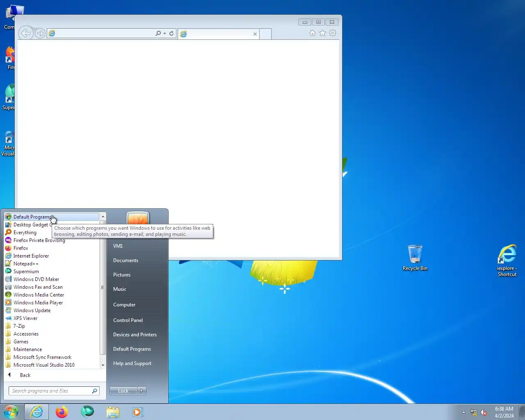
Task: Click the Refresh button in Internet Explorer
Action: coord(171,34)
